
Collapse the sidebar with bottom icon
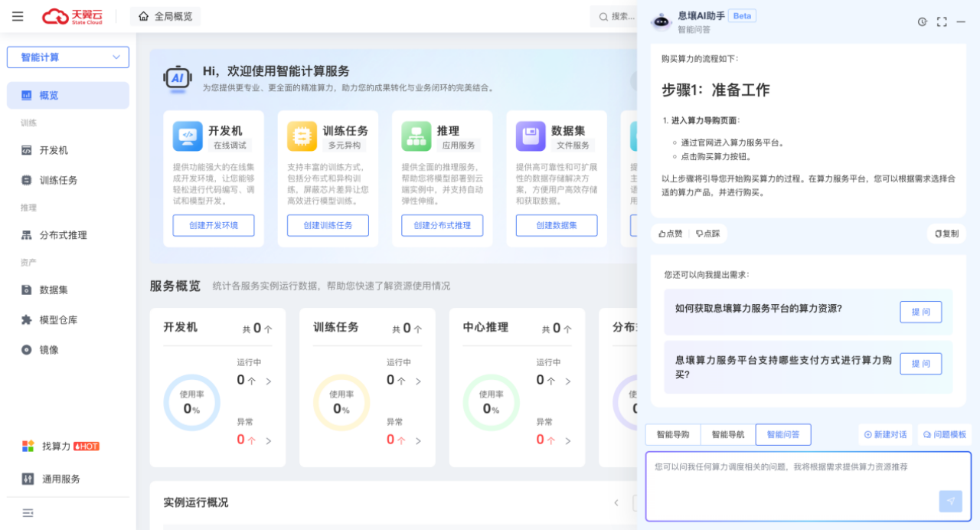point(28,512)
